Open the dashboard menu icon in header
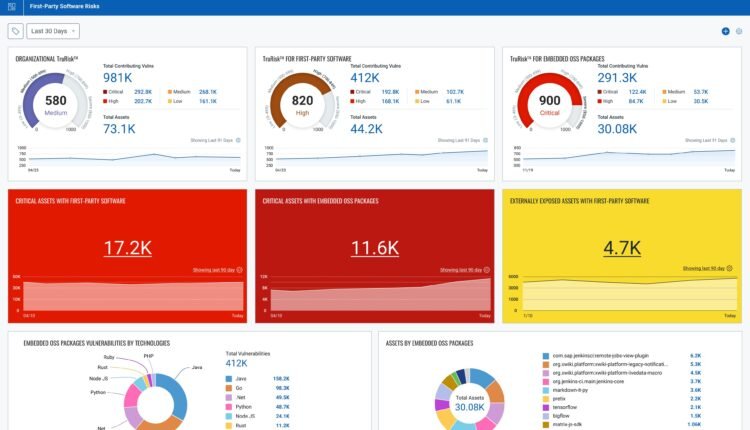This screenshot has height=430, width=750. [12, 7]
